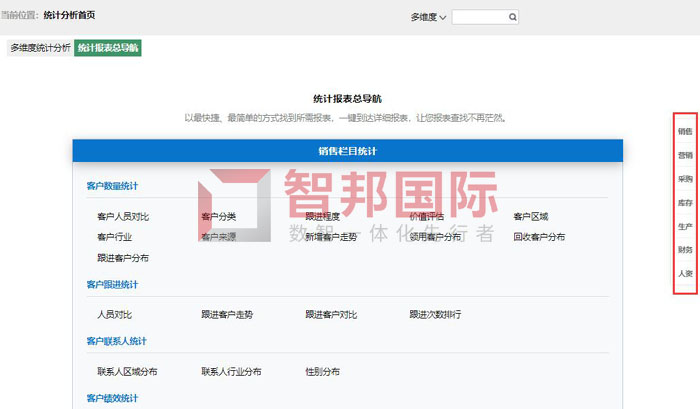Choose 人资 in right sidebar
This screenshot has height=409, width=700.
click(685, 273)
